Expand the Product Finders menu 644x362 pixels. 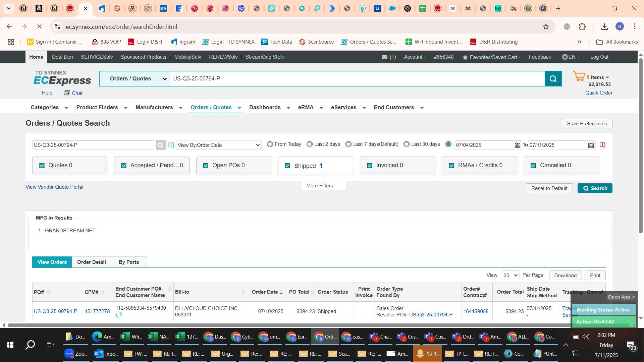[x=102, y=108]
